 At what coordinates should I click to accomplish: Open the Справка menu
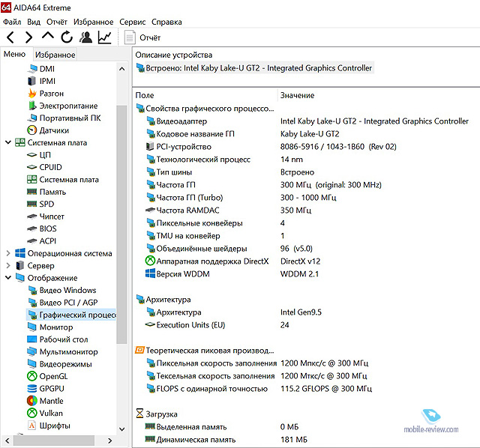pos(166,22)
